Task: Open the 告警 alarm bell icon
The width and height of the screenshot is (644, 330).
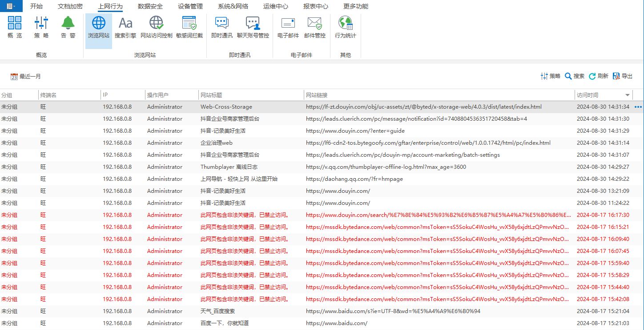Action: click(x=68, y=27)
